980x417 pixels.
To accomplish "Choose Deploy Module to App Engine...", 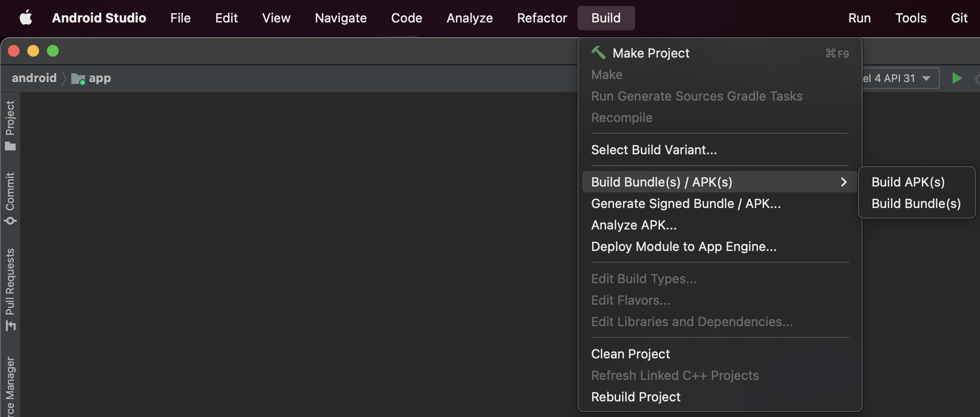I will click(x=720, y=247).
